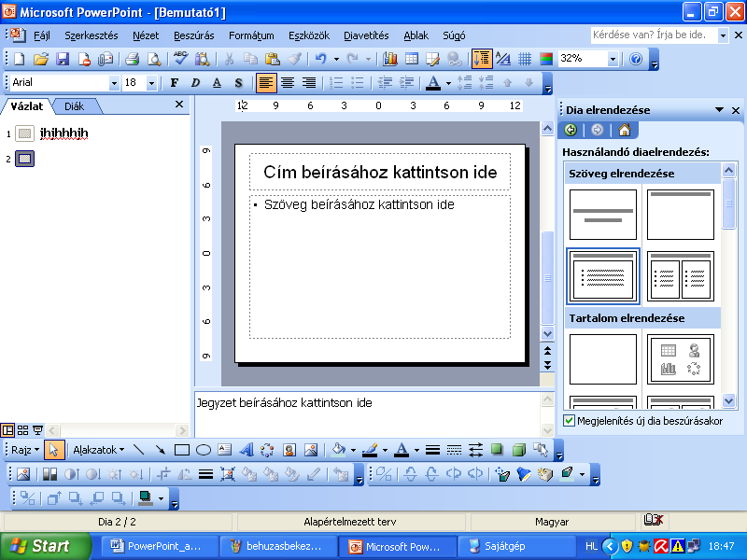The height and width of the screenshot is (560, 747).
Task: Switch to the behuzasbekez... taskbar window
Action: 277,546
